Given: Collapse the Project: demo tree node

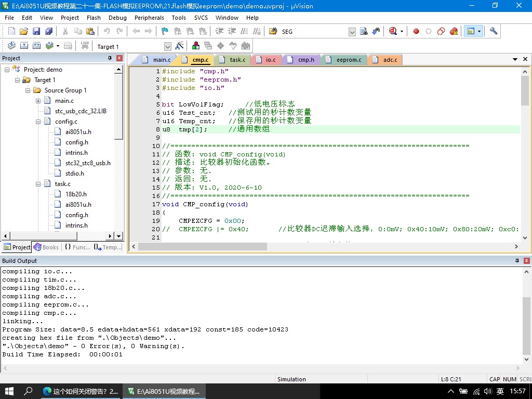Looking at the screenshot, I should tap(7, 70).
